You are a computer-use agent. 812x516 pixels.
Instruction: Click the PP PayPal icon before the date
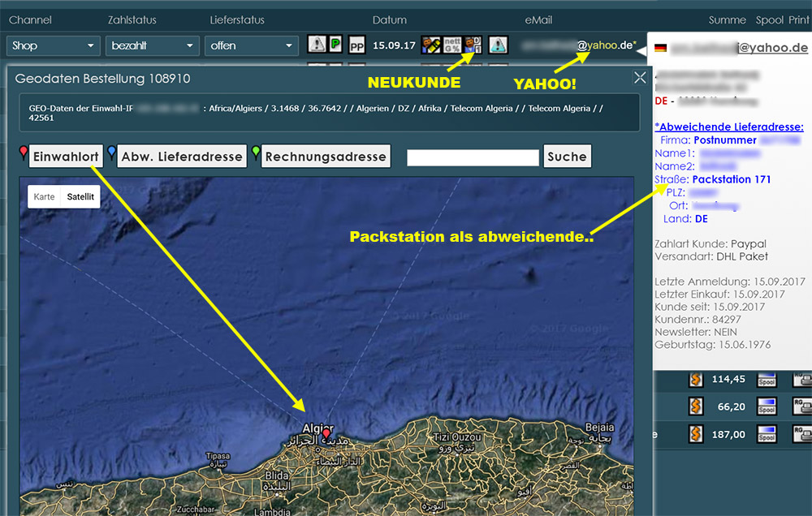356,45
